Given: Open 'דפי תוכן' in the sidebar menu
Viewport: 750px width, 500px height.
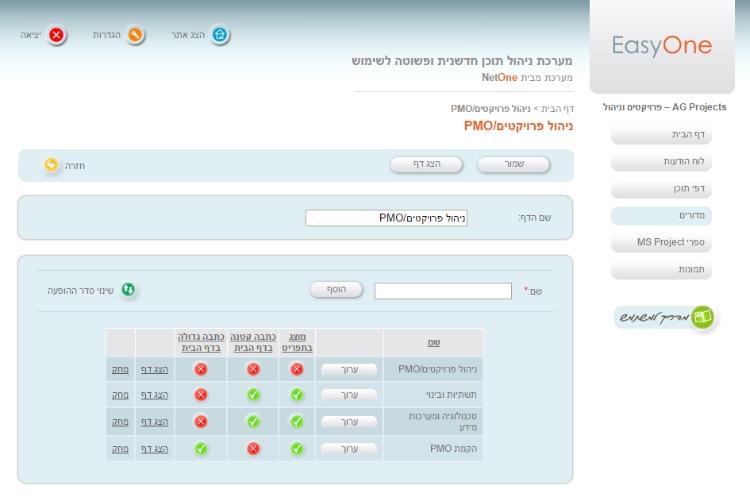Looking at the screenshot, I should (x=662, y=188).
